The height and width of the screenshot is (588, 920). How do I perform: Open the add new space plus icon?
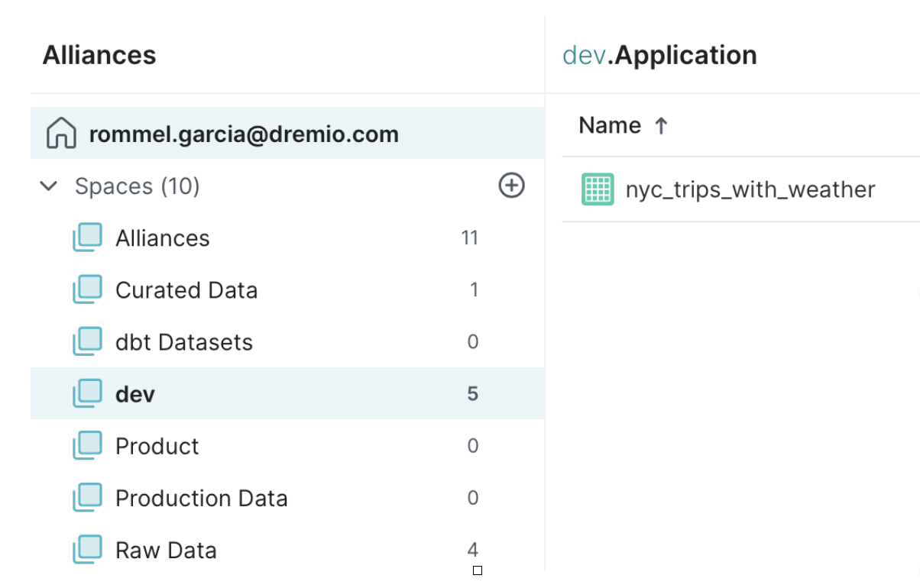click(511, 185)
